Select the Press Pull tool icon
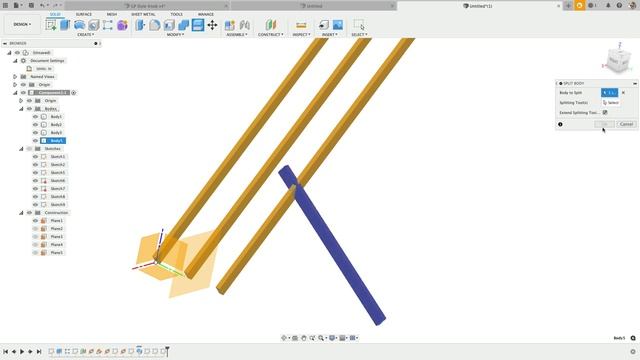This screenshot has width=640, height=360. pyautogui.click(x=140, y=25)
